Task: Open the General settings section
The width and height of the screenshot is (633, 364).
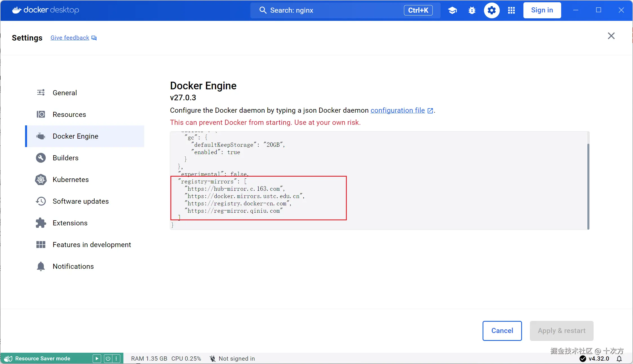Action: click(x=85, y=93)
